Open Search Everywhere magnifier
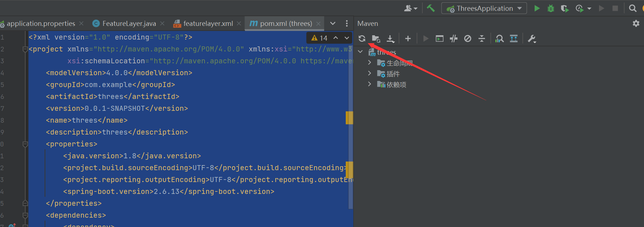The image size is (644, 227). click(x=632, y=8)
